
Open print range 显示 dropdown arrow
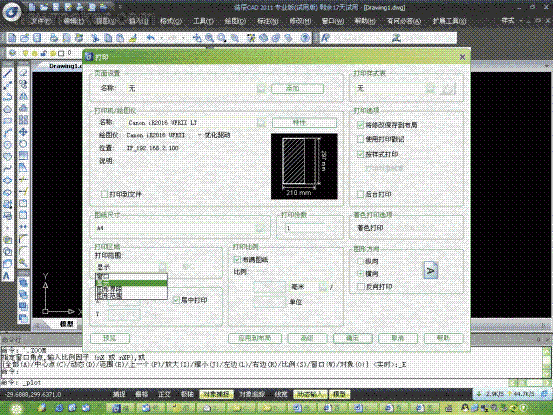(163, 267)
